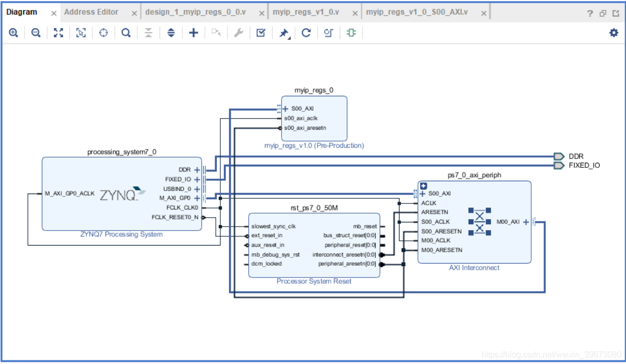Select the S00_ACLK pin on interconnect
This screenshot has height=364, width=626.
[435, 222]
